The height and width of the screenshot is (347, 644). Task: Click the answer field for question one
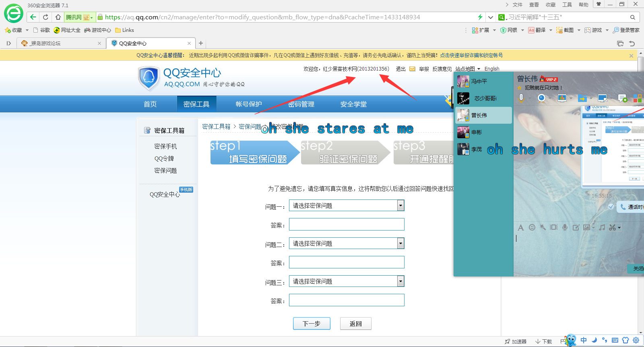point(347,224)
